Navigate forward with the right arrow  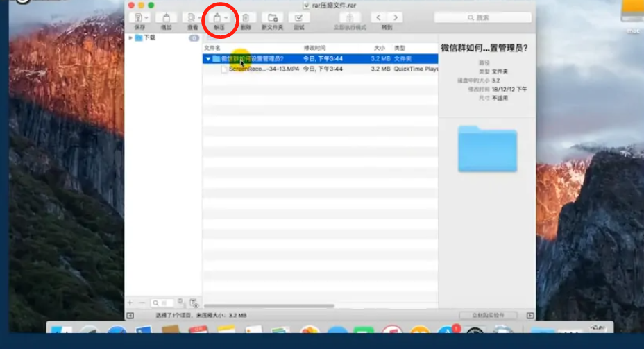coord(396,17)
